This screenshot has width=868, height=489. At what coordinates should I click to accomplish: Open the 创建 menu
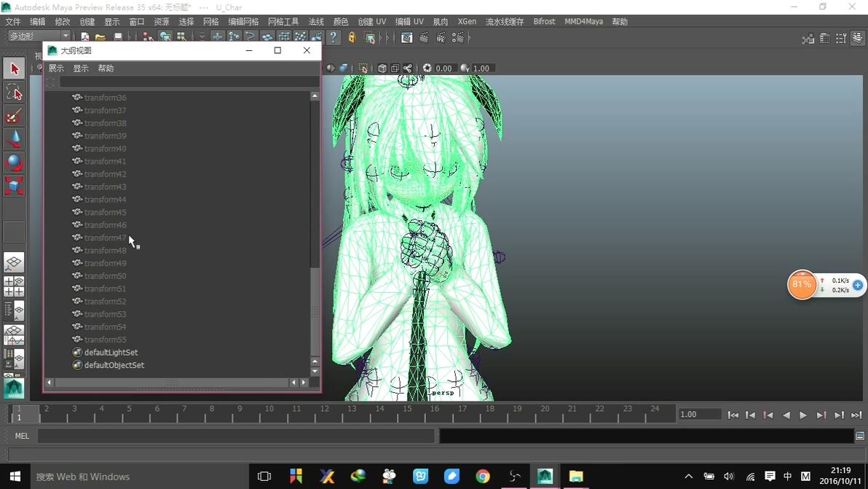pos(87,22)
